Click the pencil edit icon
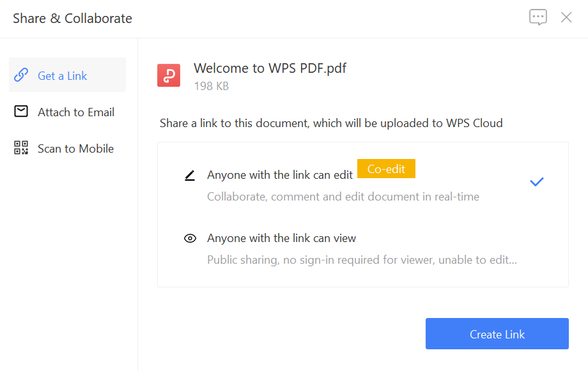588x371 pixels. [190, 176]
